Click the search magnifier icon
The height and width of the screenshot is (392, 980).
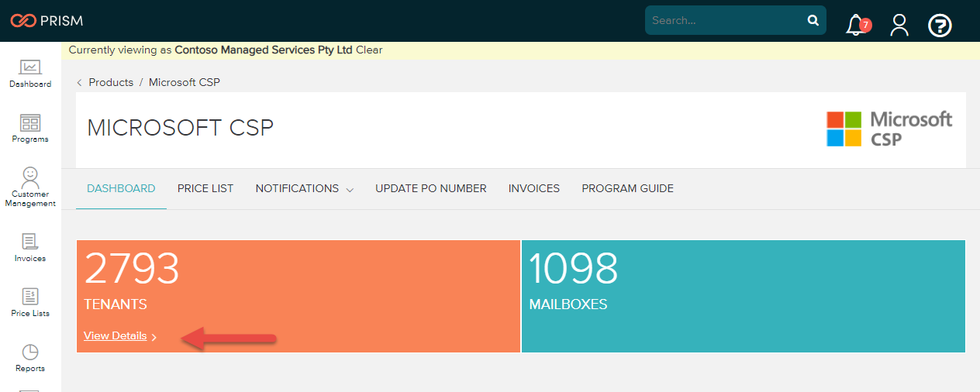[x=813, y=21]
